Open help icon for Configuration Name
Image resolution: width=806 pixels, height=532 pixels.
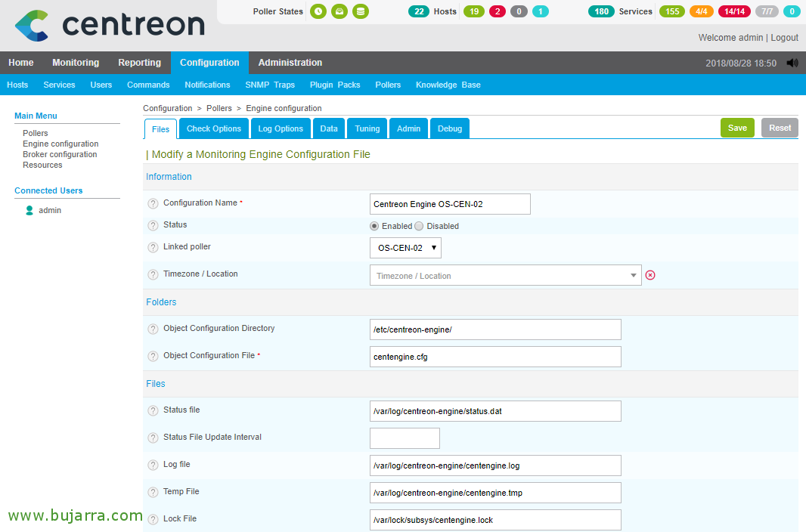pyautogui.click(x=153, y=203)
